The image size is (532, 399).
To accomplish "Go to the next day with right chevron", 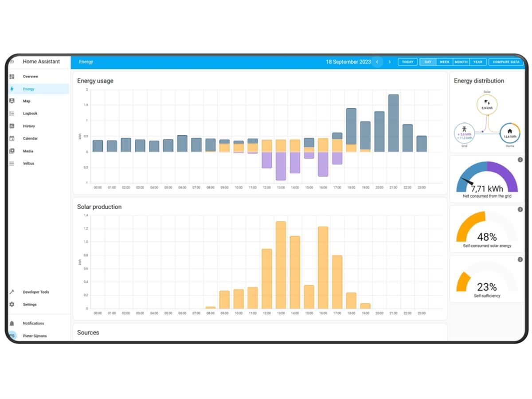I will (x=390, y=62).
